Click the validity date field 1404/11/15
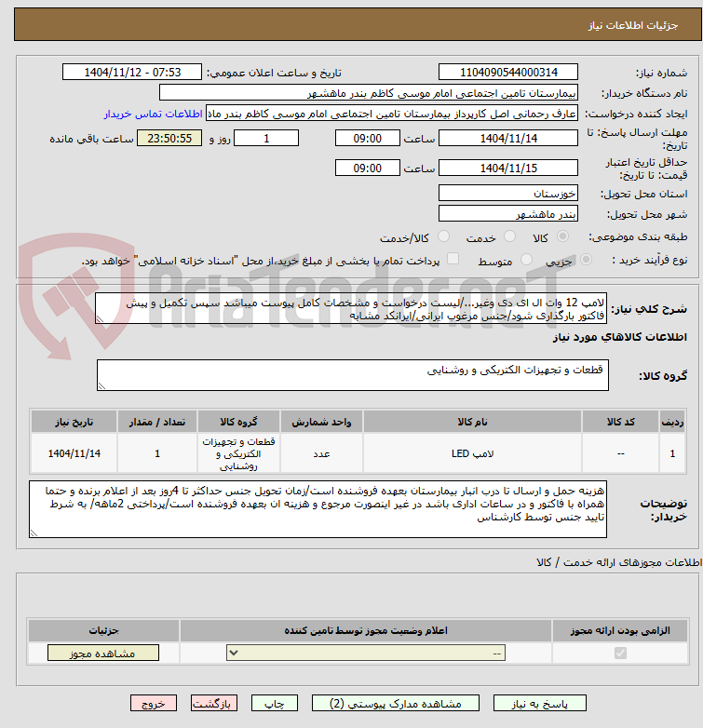Screen dimensions: 703x728 click(508, 169)
